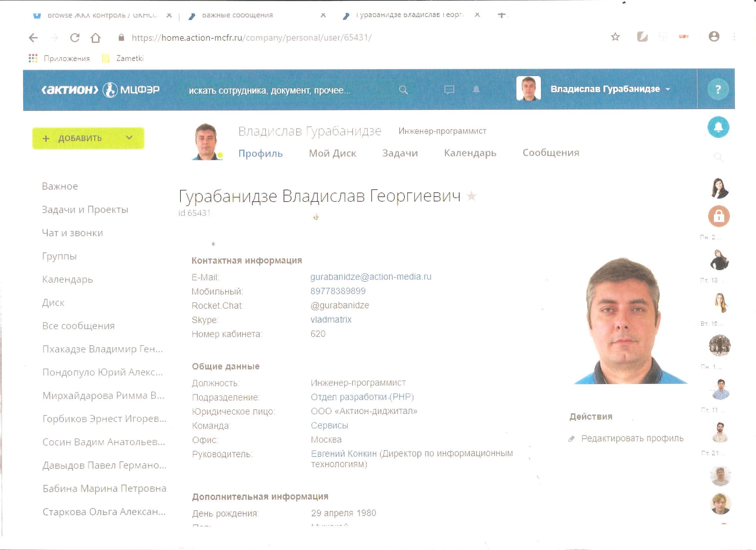This screenshot has height=550, width=756.
Task: Open the help question mark button
Action: tap(718, 89)
